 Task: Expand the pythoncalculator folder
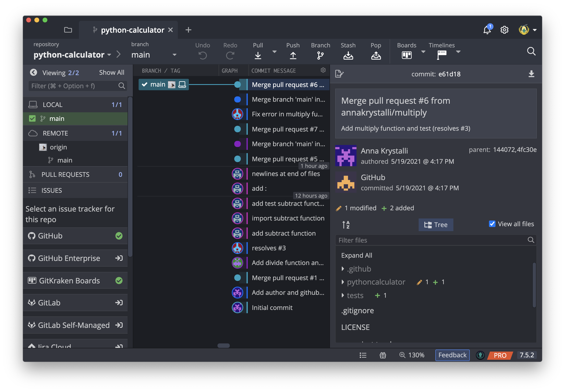point(343,282)
